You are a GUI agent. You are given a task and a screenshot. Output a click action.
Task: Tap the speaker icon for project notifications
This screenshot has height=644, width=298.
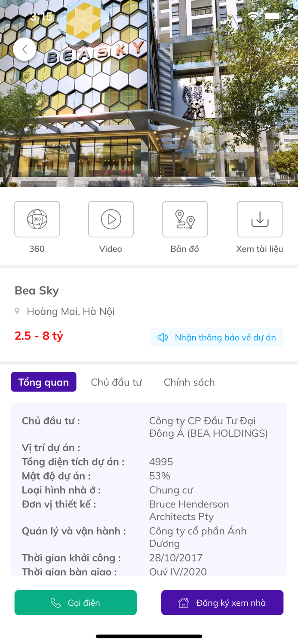(162, 337)
